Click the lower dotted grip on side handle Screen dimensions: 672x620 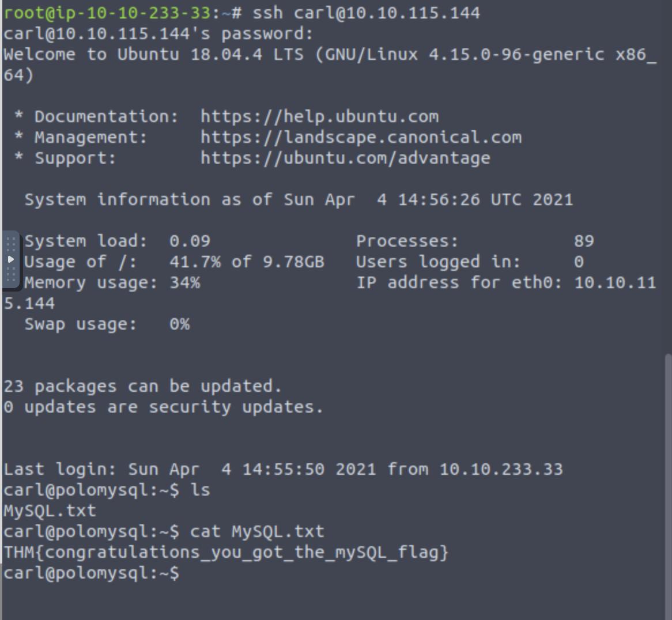(x=10, y=275)
